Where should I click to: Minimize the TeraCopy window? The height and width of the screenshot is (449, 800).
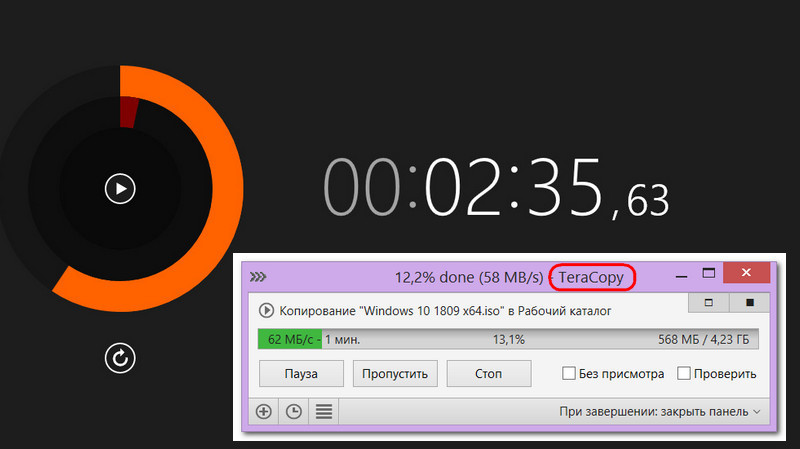click(681, 276)
